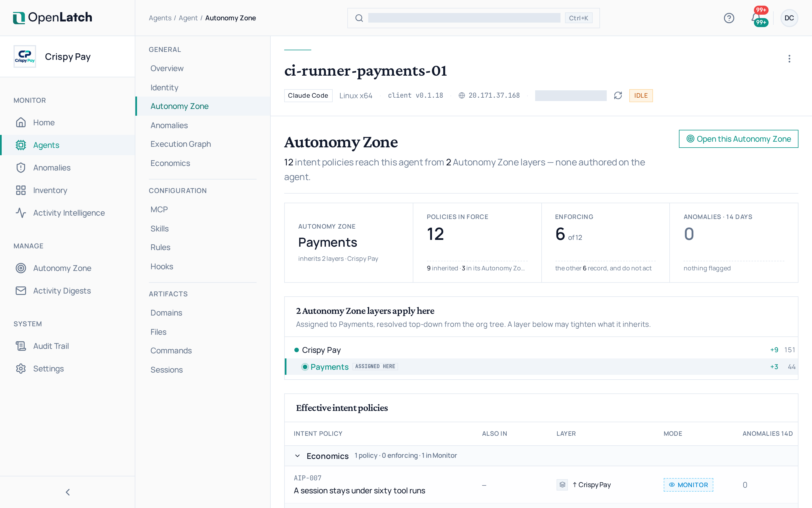812x508 pixels.
Task: Go to Agent breadcrumb link
Action: [x=188, y=18]
